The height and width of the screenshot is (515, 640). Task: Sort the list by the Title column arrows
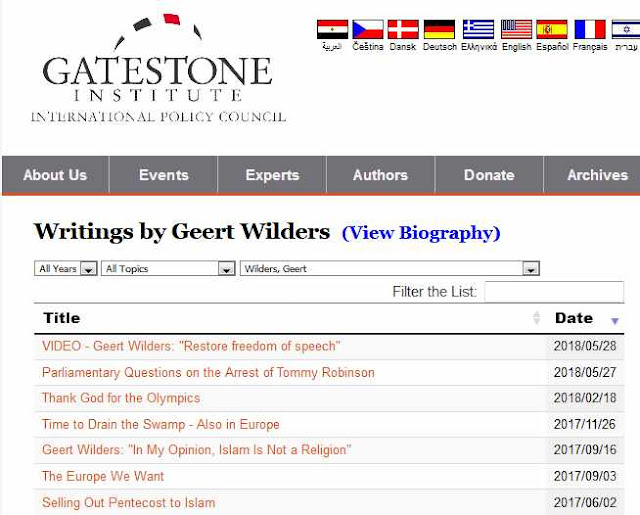[x=536, y=317]
